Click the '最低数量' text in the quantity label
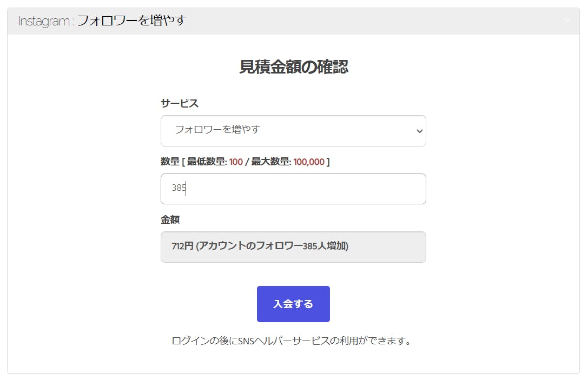 click(206, 162)
